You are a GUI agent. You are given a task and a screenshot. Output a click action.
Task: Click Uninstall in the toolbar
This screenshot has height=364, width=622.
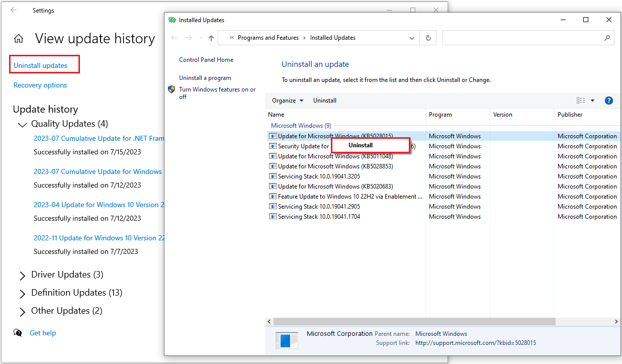tap(325, 101)
